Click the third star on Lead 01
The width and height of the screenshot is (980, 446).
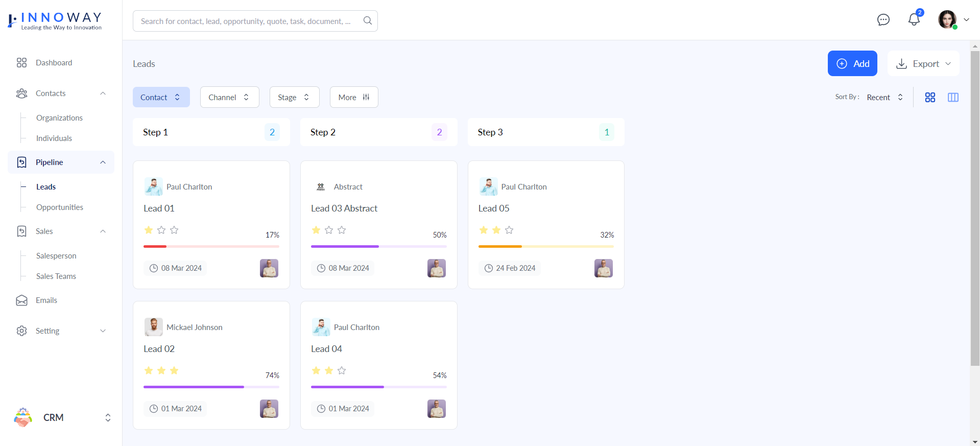(174, 230)
